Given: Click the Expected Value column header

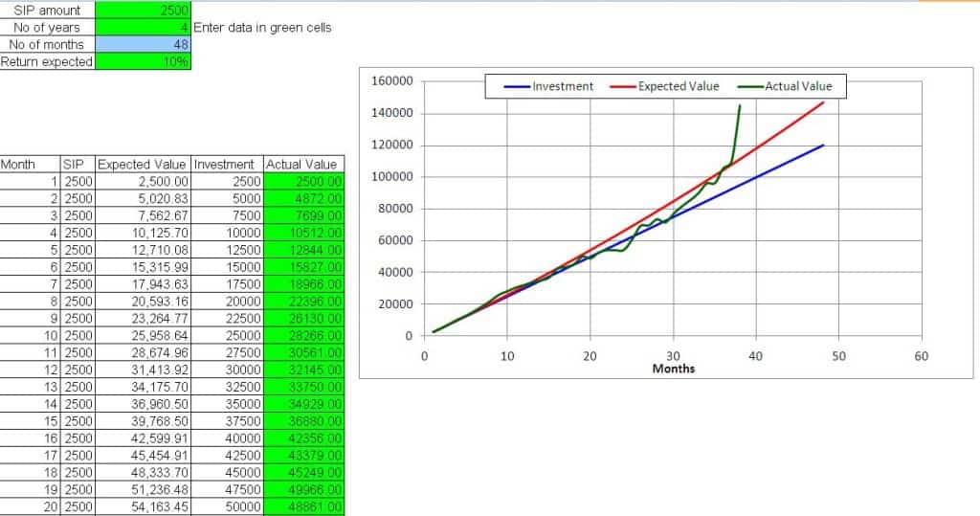Looking at the screenshot, I should click(x=143, y=165).
